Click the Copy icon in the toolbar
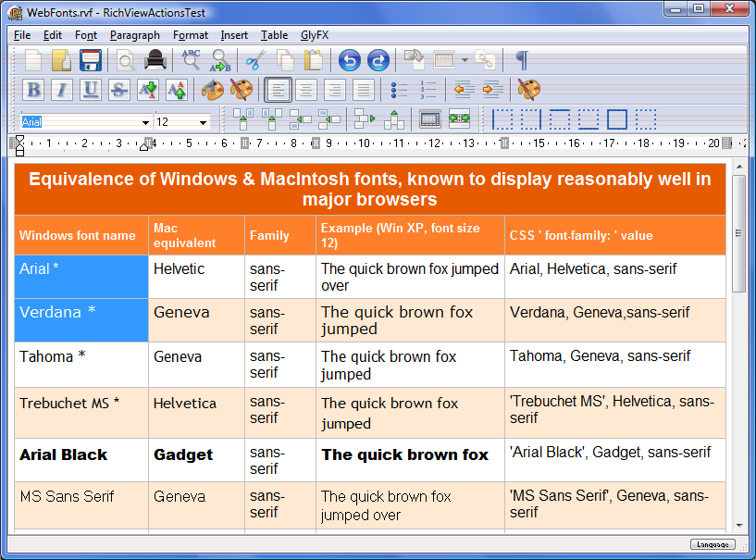756x560 pixels. pyautogui.click(x=285, y=61)
